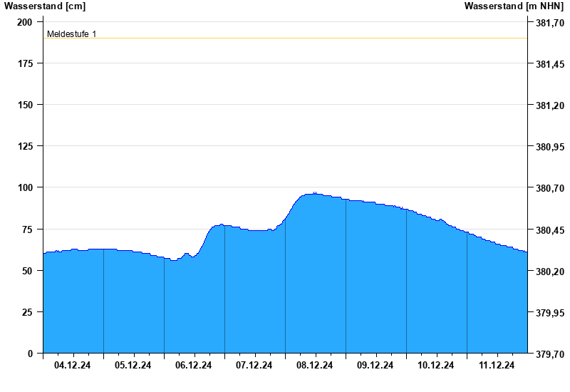Select the 380,70 value on right axis
Image resolution: width=570 pixels, height=392 pixels.
point(549,189)
